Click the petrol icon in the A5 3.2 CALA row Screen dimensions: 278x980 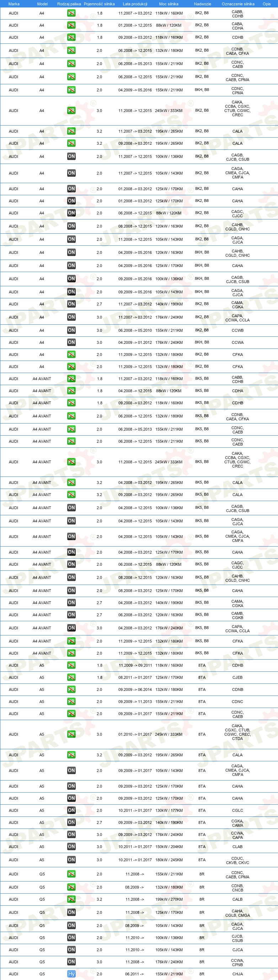[x=71, y=755]
